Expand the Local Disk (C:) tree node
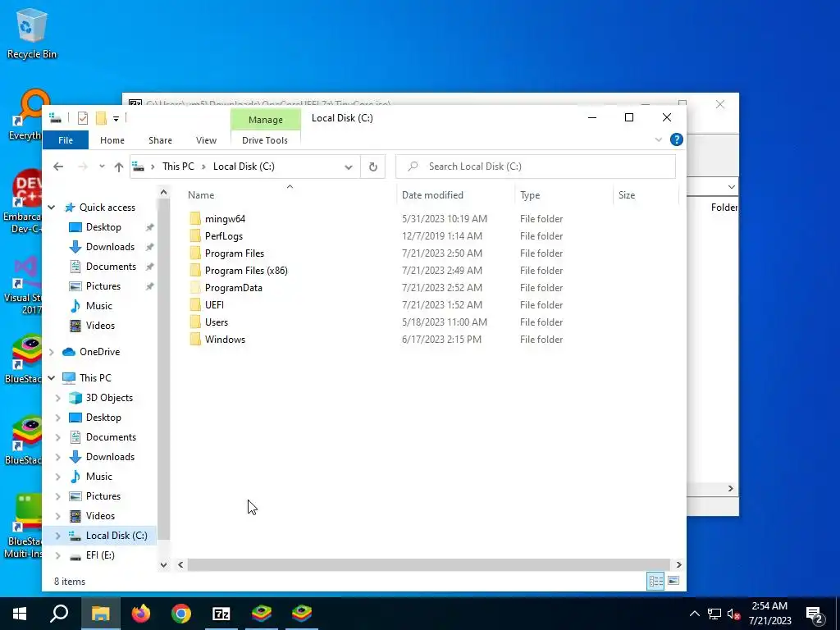The height and width of the screenshot is (630, 840). point(58,536)
